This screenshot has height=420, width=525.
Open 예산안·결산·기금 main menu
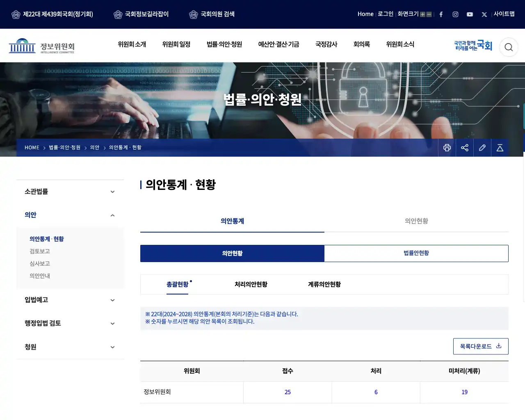(x=278, y=44)
